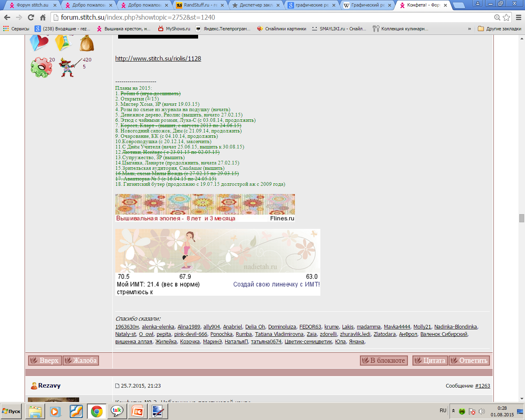Open Google Talk from the taskbar
525x420 pixels.
coord(117,411)
